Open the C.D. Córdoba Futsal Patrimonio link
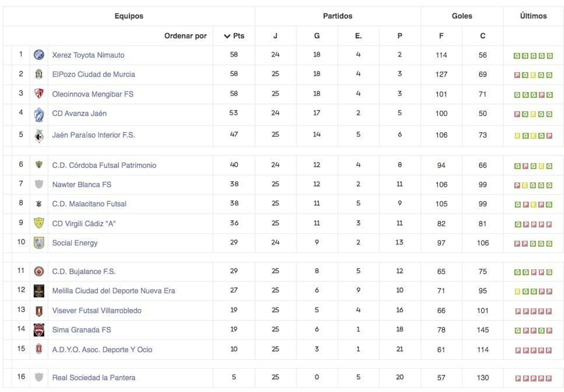 104,165
